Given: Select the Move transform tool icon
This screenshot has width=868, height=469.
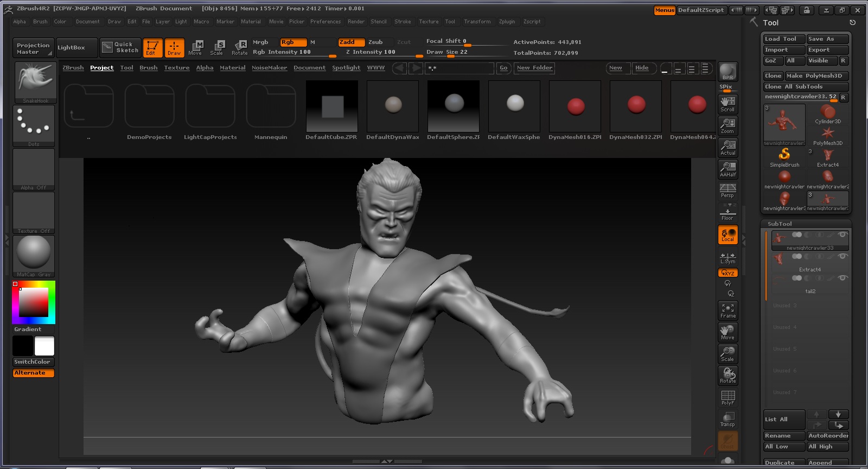Looking at the screenshot, I should click(195, 47).
